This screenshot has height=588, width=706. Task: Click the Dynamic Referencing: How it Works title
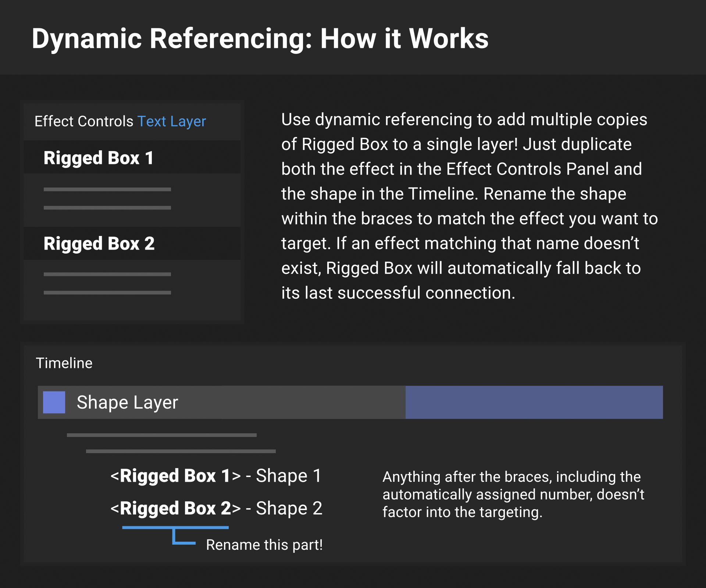click(x=260, y=38)
